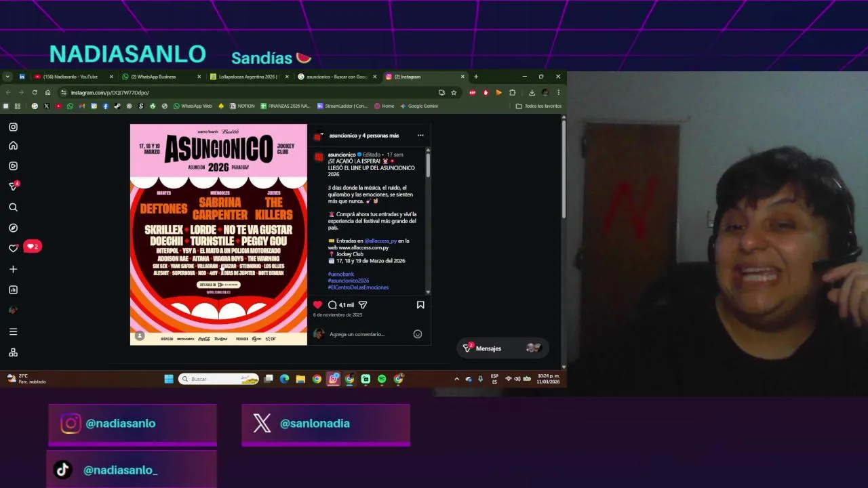Image resolution: width=868 pixels, height=488 pixels.
Task: Click the comment bubble icon on the post
Action: (x=332, y=305)
